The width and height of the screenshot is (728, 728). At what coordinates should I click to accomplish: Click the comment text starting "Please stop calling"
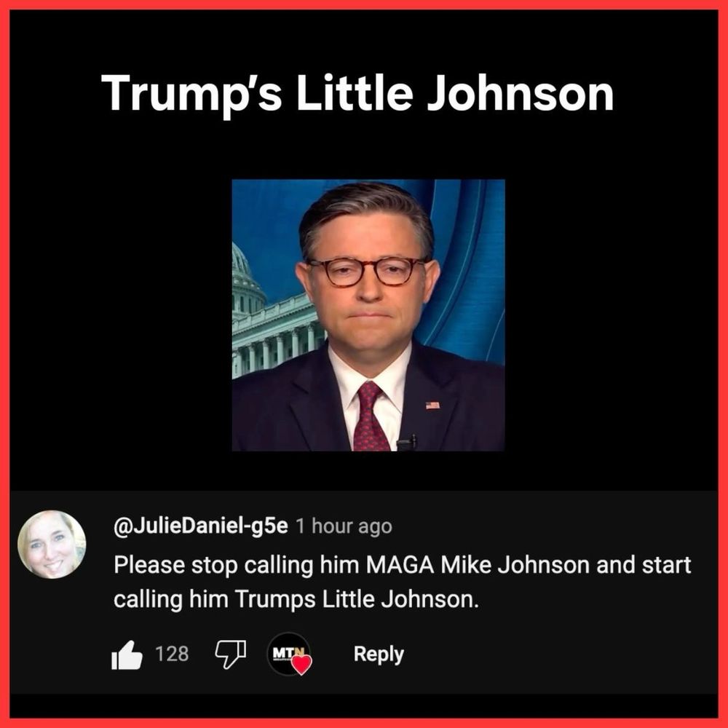[403, 582]
